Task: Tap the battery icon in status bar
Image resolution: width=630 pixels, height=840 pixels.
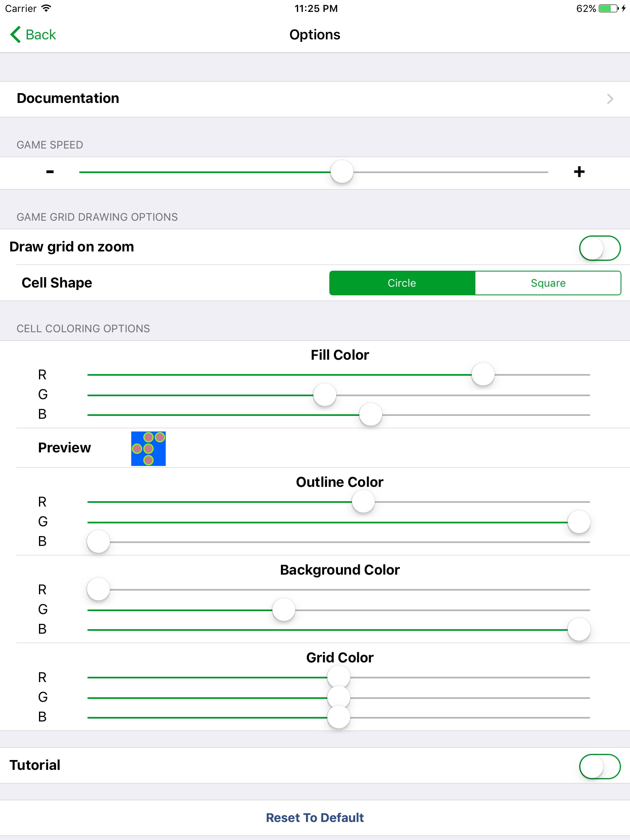Action: point(609,9)
